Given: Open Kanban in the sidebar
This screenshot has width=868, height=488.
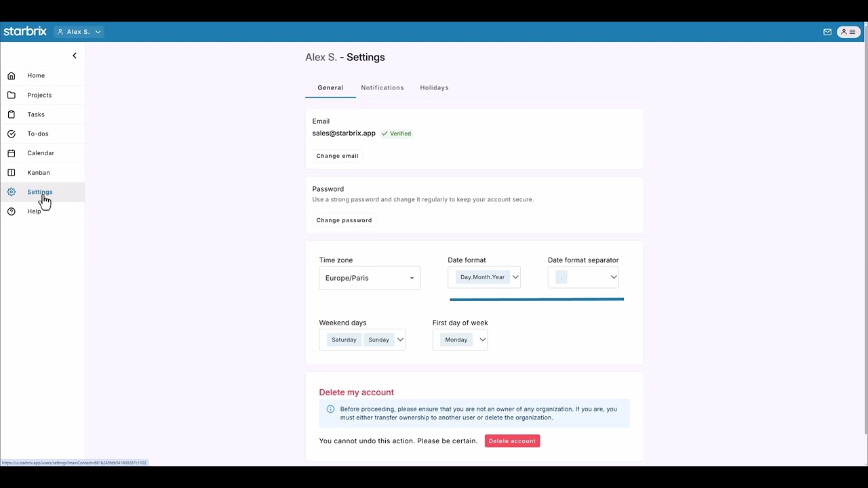Looking at the screenshot, I should 42,172.
